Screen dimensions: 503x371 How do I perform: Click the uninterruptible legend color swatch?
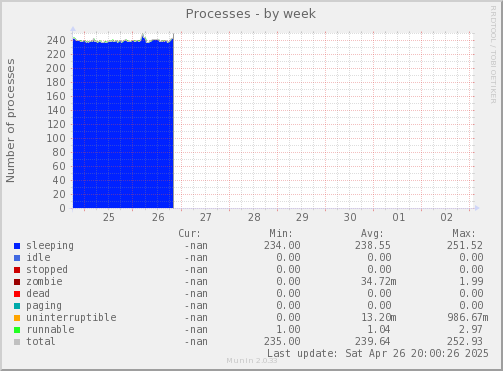tap(17, 318)
